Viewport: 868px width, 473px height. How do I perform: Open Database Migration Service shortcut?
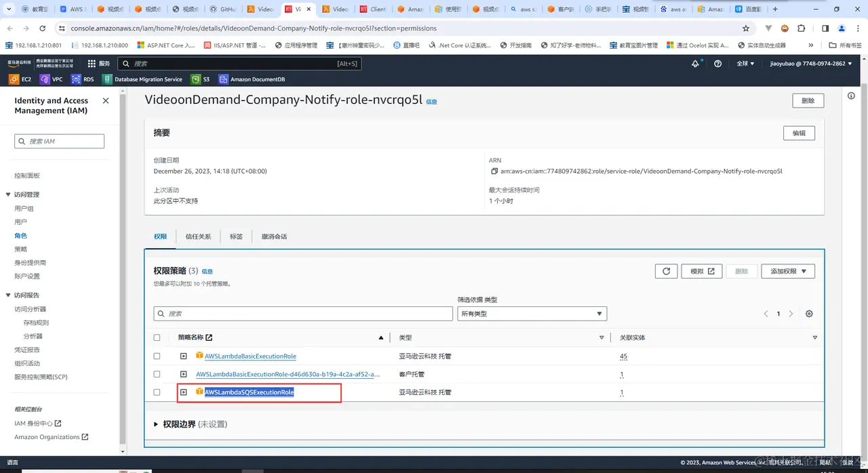142,79
